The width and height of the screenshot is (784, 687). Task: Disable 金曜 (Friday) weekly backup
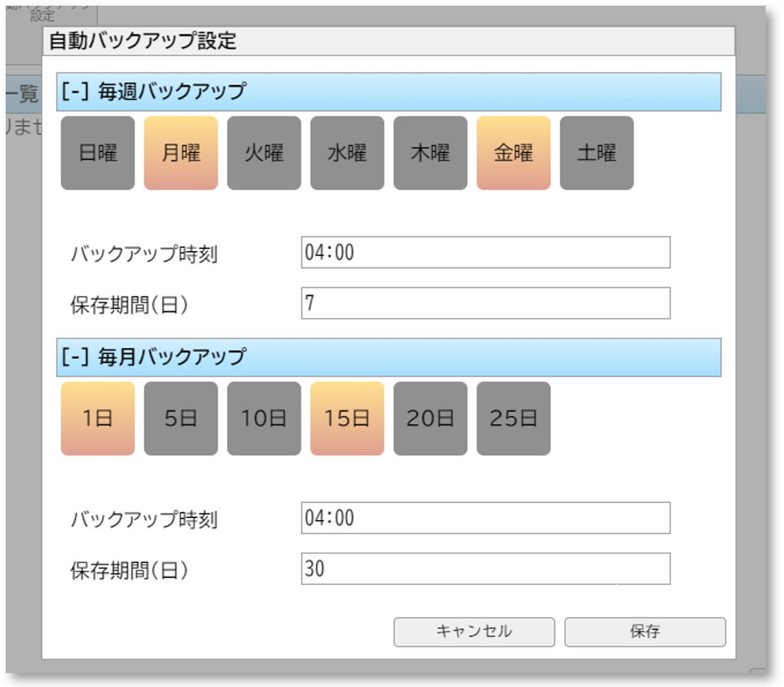(x=514, y=152)
